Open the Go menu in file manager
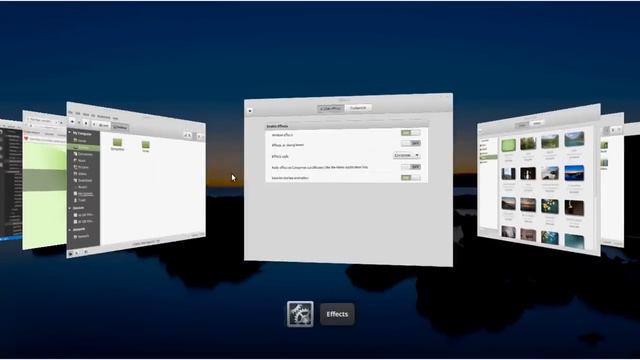640x360 pixels. click(x=93, y=115)
